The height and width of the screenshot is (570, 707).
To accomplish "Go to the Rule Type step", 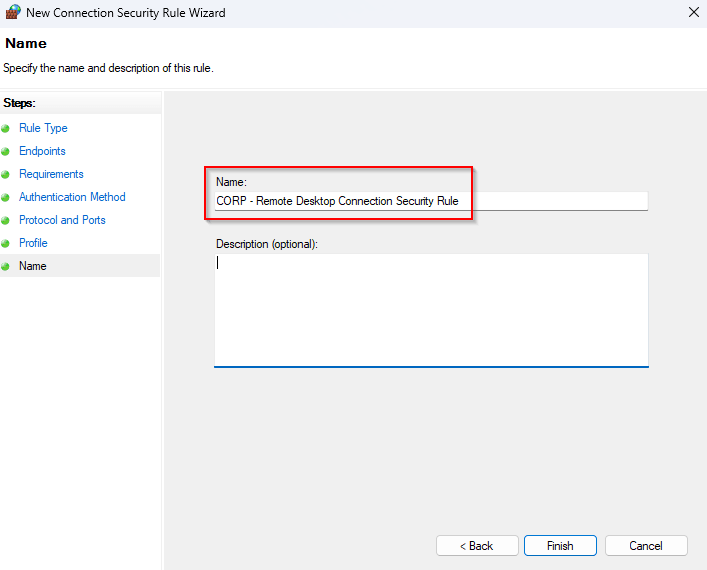I will click(43, 128).
